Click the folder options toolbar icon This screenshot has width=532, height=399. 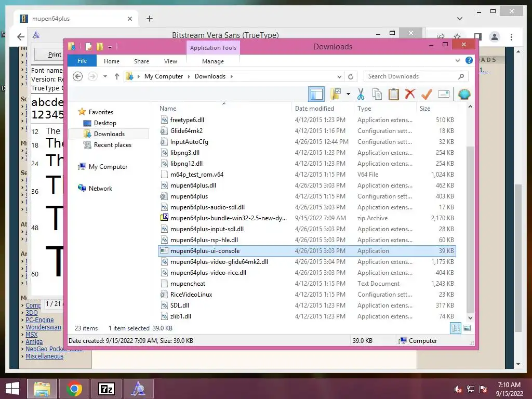[x=336, y=94]
